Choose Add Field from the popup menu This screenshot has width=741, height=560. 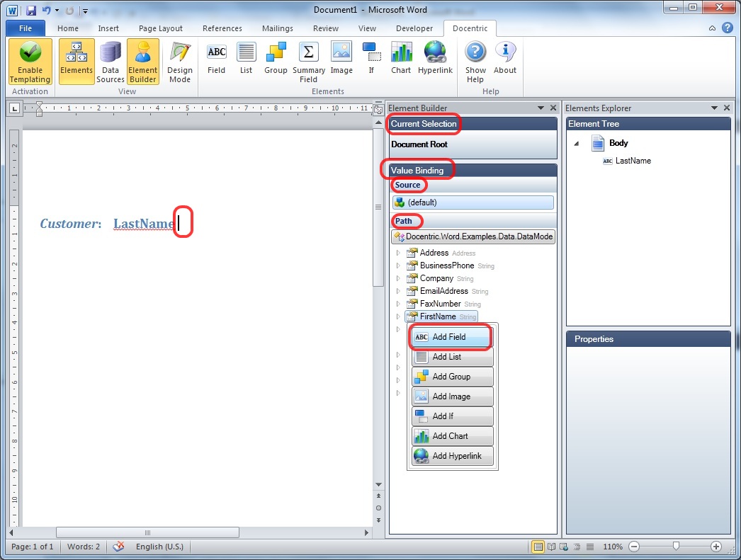tap(452, 337)
